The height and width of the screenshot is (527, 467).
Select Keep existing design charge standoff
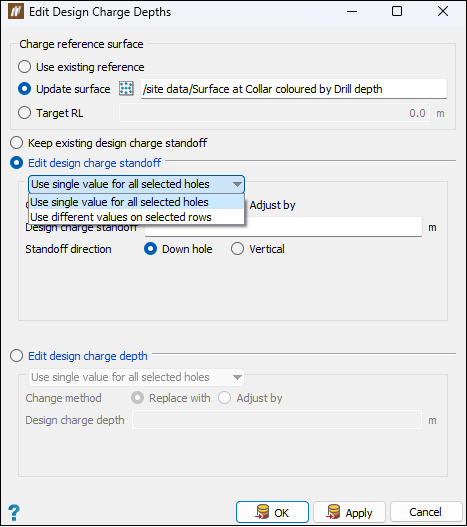(16, 143)
